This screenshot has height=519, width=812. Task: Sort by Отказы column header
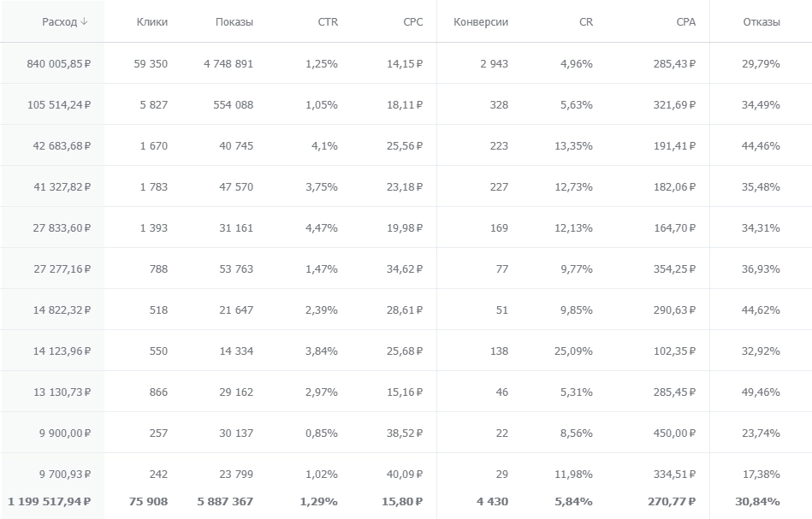pyautogui.click(x=761, y=22)
